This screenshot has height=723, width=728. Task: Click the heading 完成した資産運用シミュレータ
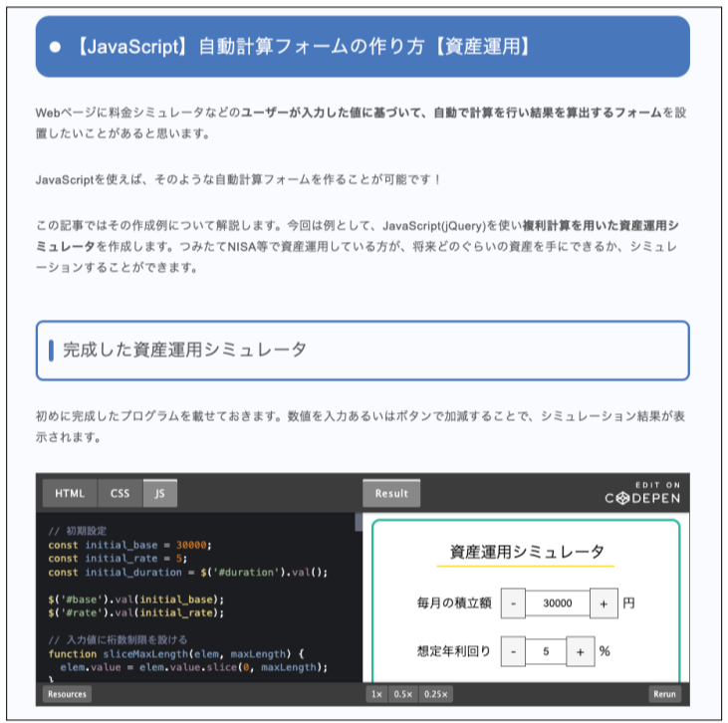click(185, 350)
